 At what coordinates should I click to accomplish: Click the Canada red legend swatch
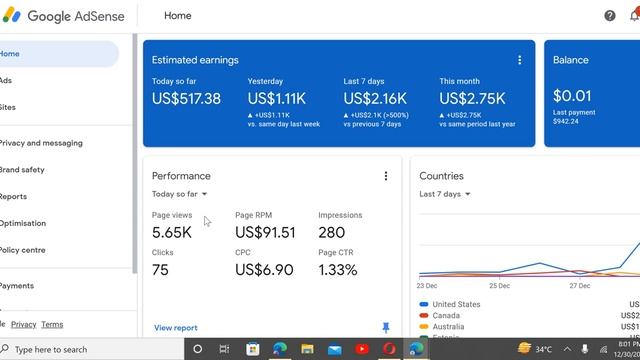click(x=424, y=316)
